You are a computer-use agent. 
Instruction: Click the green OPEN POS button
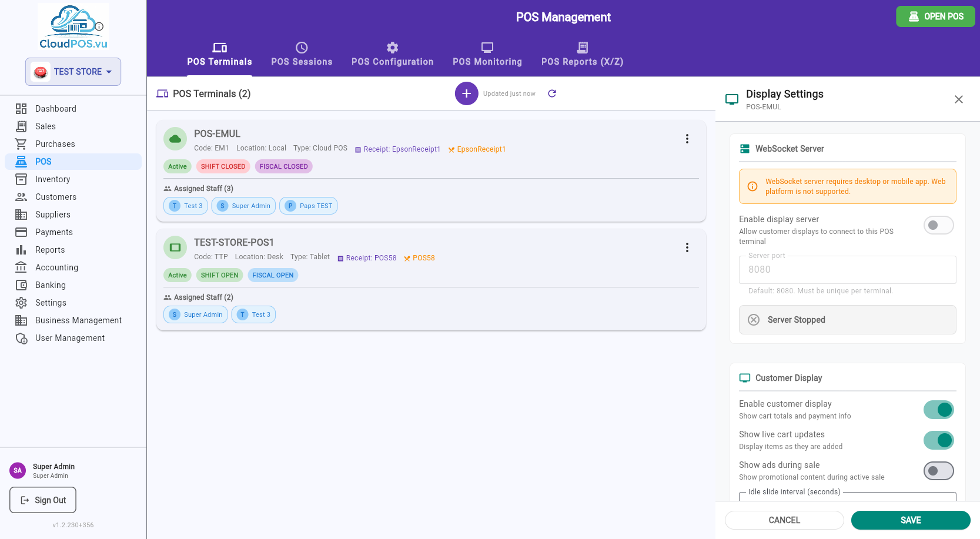click(935, 16)
